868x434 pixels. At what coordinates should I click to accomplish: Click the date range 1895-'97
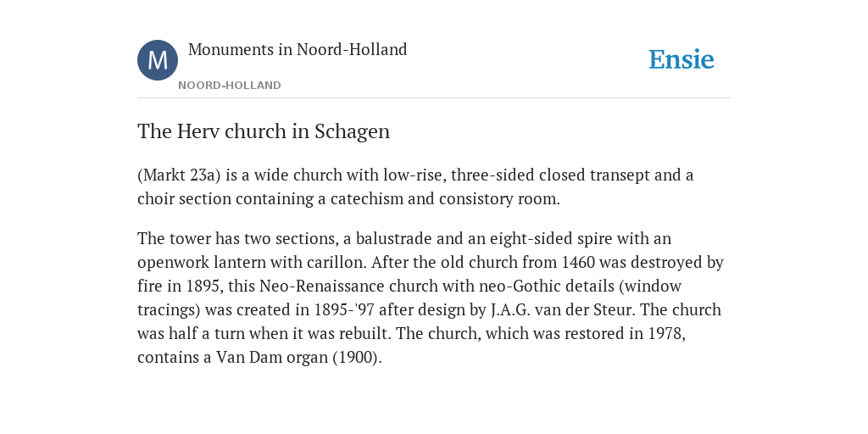click(x=344, y=309)
